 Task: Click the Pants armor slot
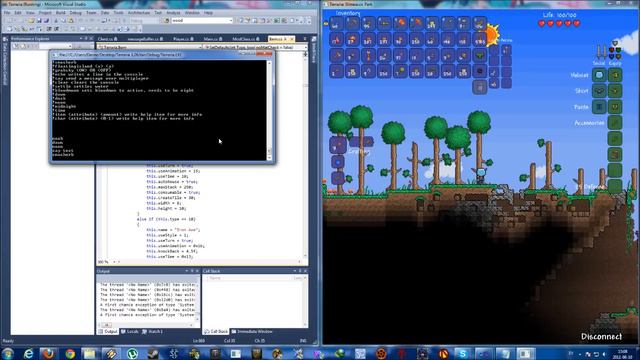[615, 107]
